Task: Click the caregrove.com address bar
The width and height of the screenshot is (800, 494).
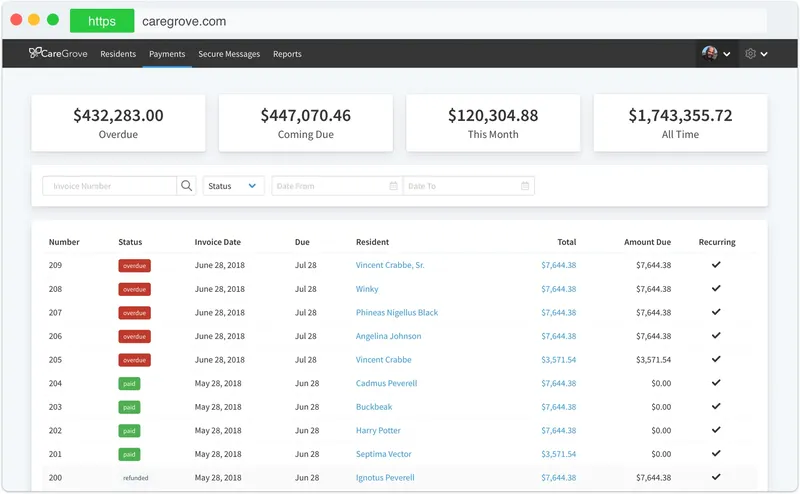Action: pos(452,21)
